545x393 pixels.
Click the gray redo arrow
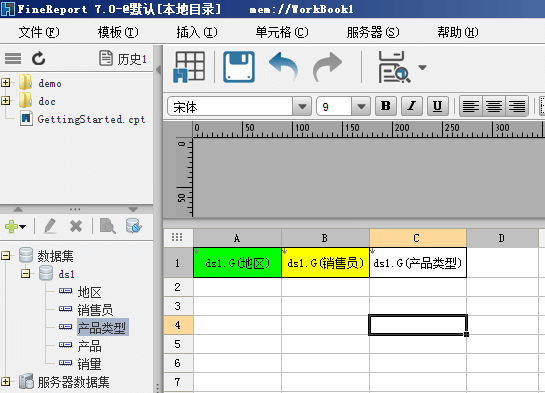pyautogui.click(x=327, y=67)
